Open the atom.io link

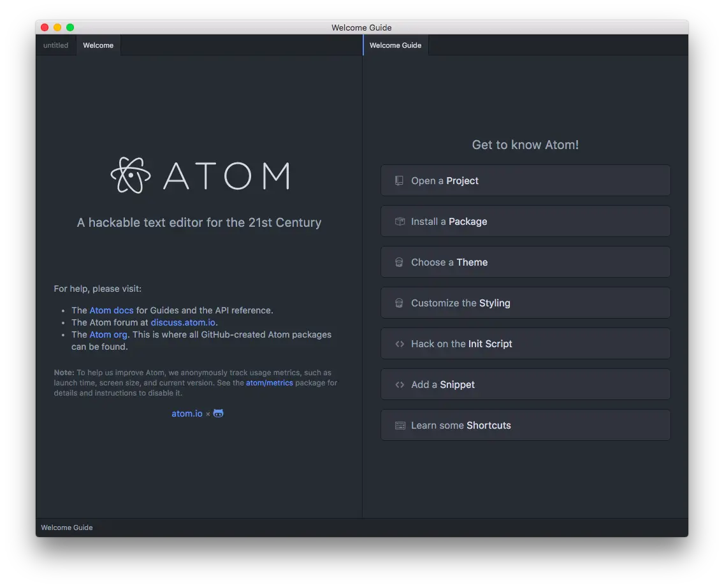(x=187, y=413)
